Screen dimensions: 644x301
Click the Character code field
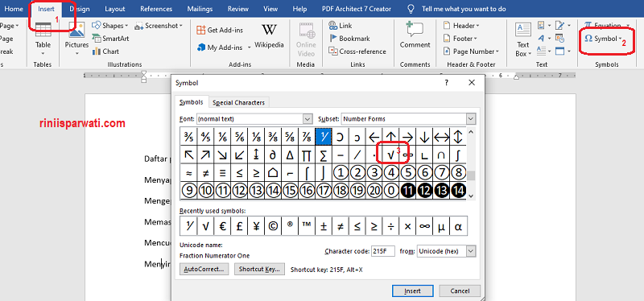383,251
